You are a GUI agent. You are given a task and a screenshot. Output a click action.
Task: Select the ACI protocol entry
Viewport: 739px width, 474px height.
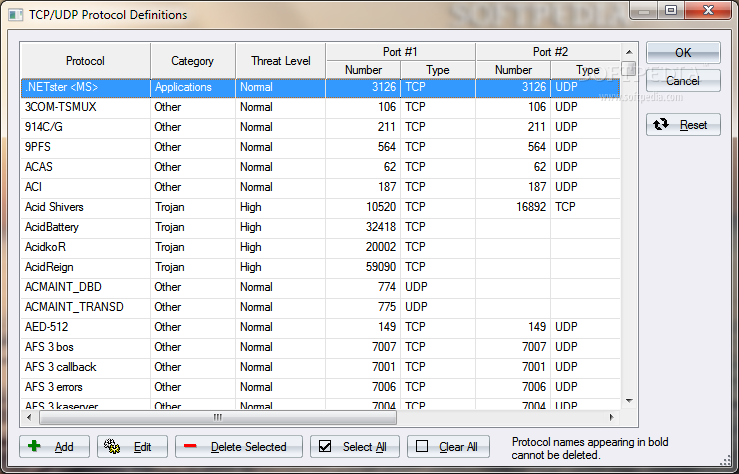320,187
